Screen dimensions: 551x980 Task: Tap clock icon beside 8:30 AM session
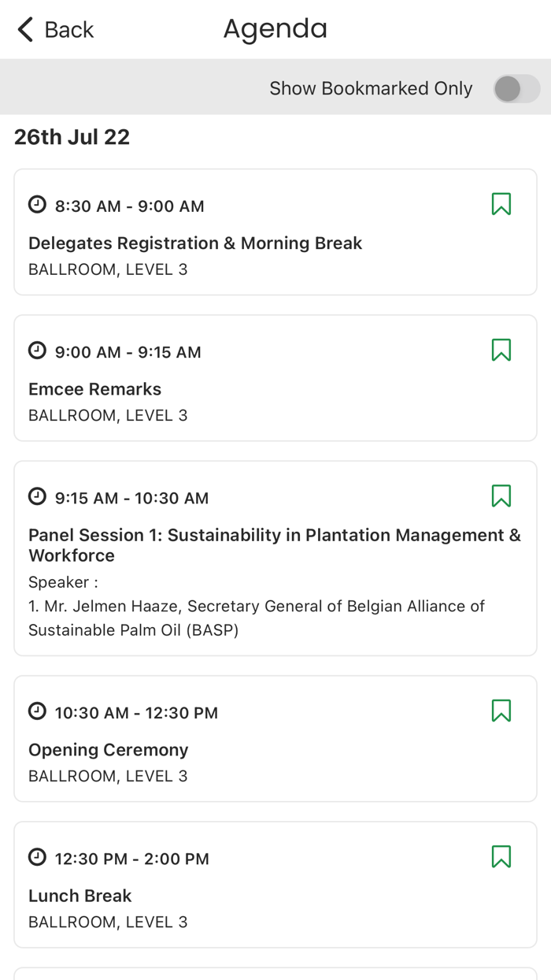(x=37, y=205)
